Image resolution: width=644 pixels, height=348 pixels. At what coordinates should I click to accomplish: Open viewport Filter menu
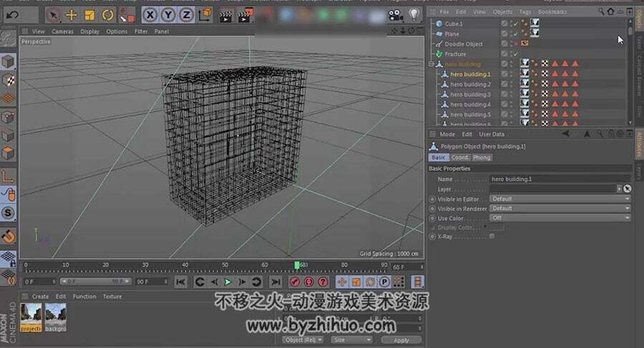click(141, 32)
